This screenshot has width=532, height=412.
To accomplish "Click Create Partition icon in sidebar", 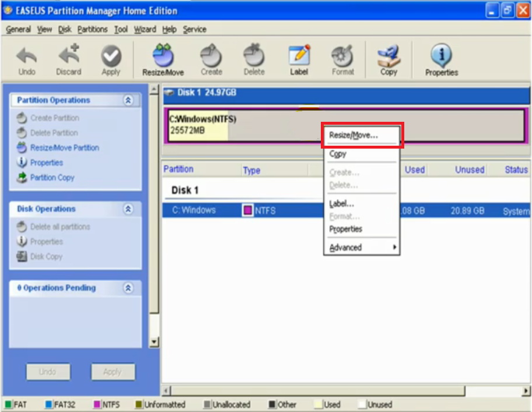I will click(22, 118).
